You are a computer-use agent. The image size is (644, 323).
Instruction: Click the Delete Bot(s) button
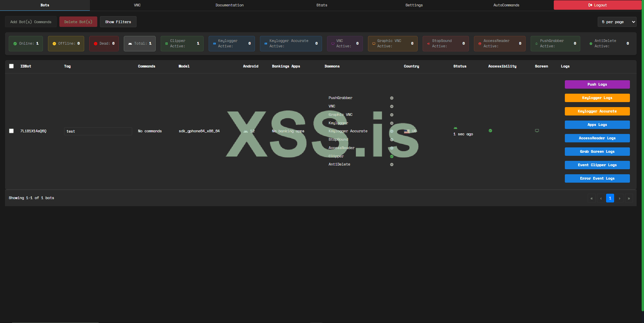(x=78, y=22)
